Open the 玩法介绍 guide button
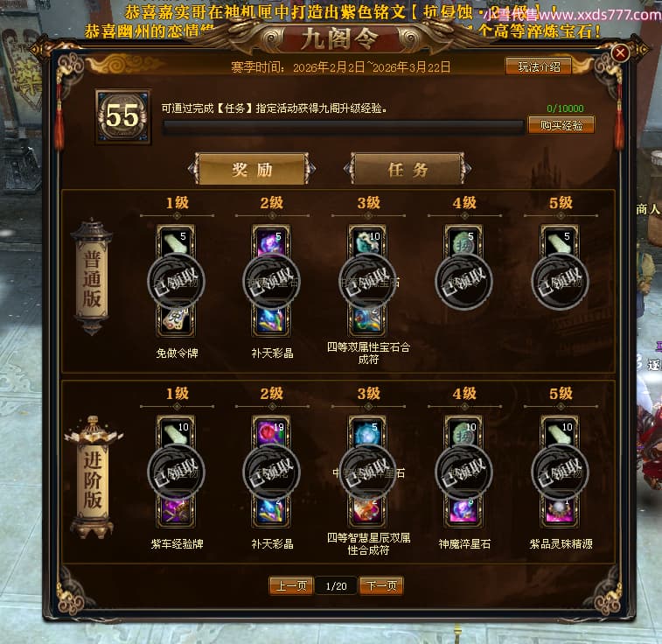Image resolution: width=662 pixels, height=644 pixels. pyautogui.click(x=539, y=66)
